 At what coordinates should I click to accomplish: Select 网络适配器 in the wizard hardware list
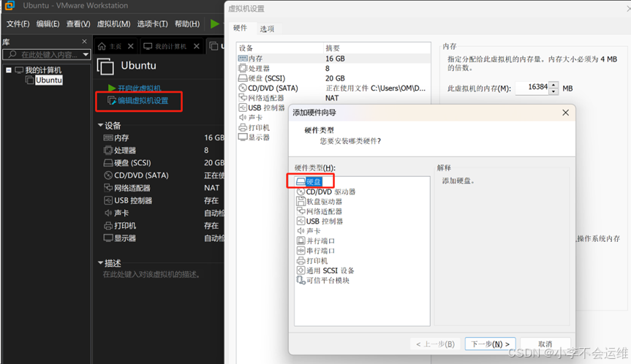[x=319, y=211]
